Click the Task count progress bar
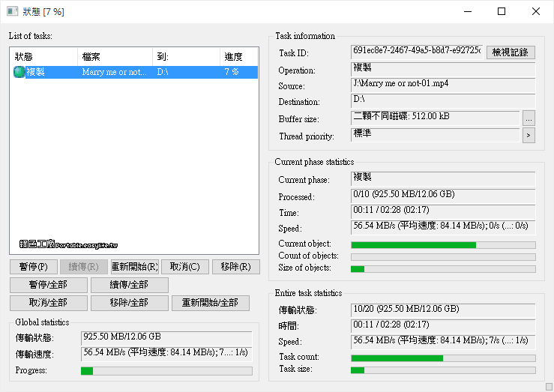This screenshot has height=392, width=554. (x=443, y=358)
